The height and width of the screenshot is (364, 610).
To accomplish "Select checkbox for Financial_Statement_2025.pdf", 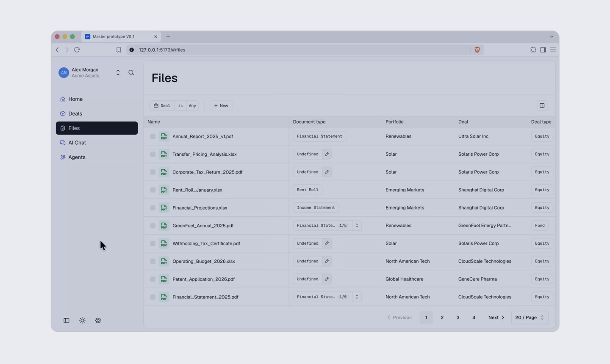I will point(152,297).
